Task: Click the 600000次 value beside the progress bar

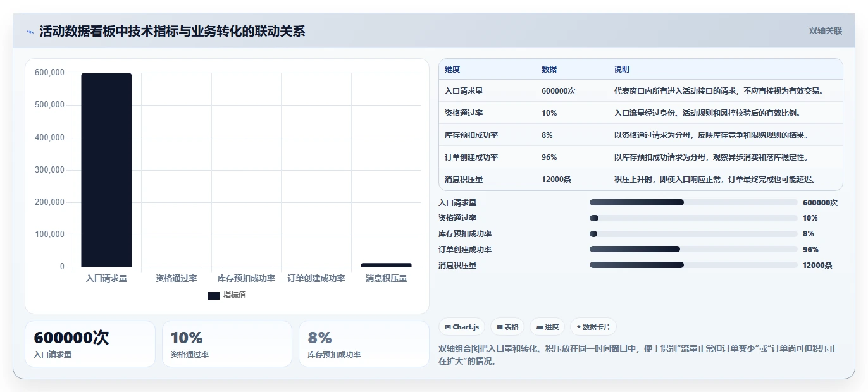Action: click(820, 203)
